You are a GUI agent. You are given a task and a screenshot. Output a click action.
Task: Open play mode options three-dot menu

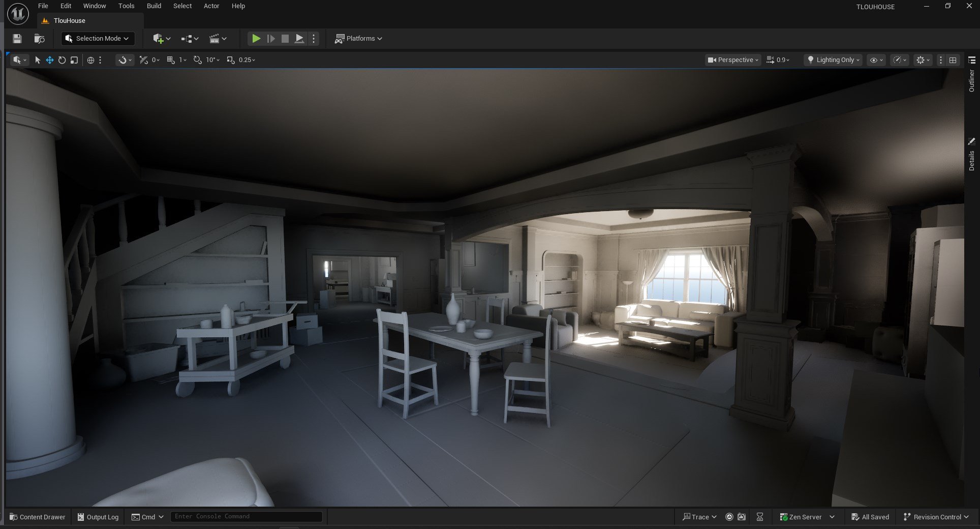(x=314, y=39)
